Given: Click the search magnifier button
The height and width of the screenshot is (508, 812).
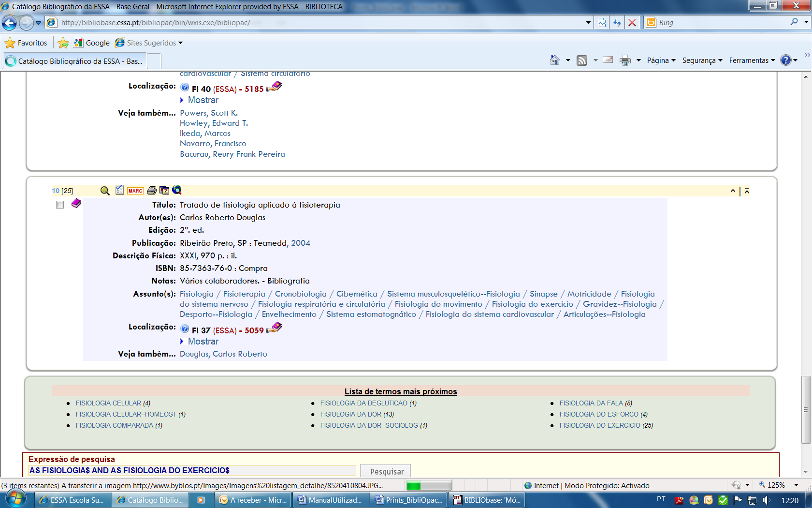Looking at the screenshot, I should tap(794, 22).
